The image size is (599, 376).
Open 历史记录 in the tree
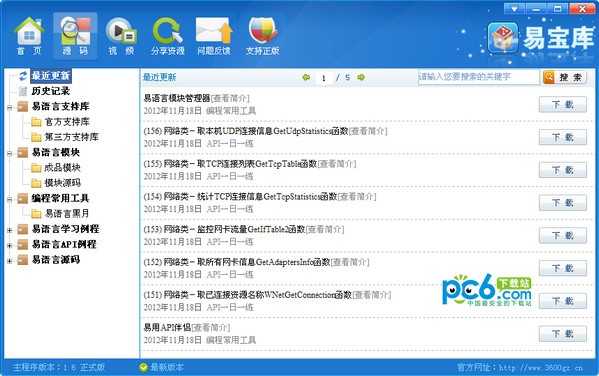coord(51,91)
